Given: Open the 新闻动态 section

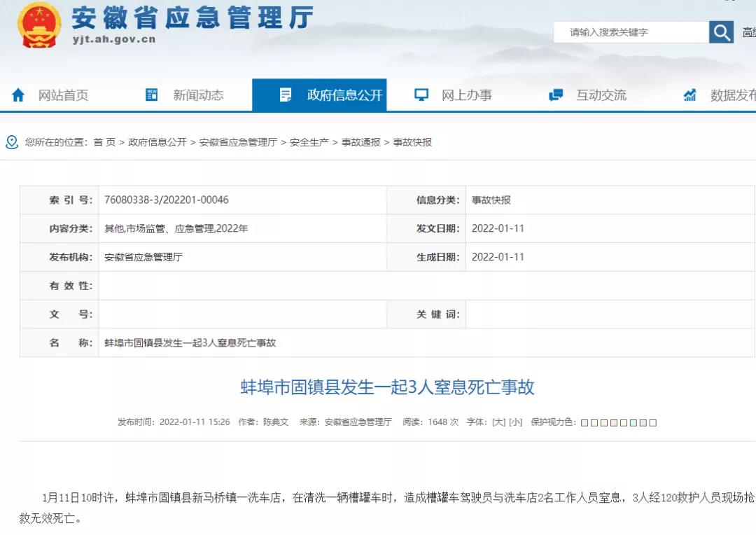Looking at the screenshot, I should [x=199, y=96].
